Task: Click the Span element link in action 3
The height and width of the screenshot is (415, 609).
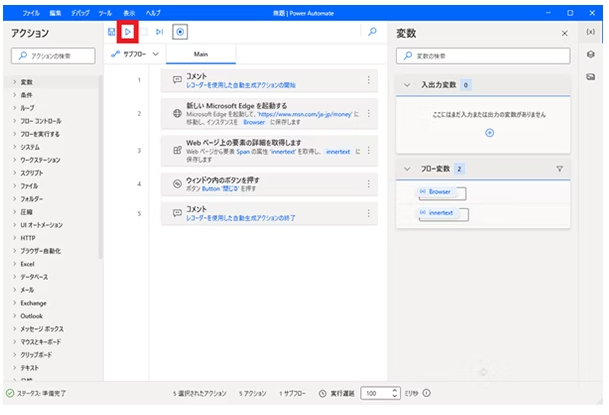Action: click(x=243, y=152)
